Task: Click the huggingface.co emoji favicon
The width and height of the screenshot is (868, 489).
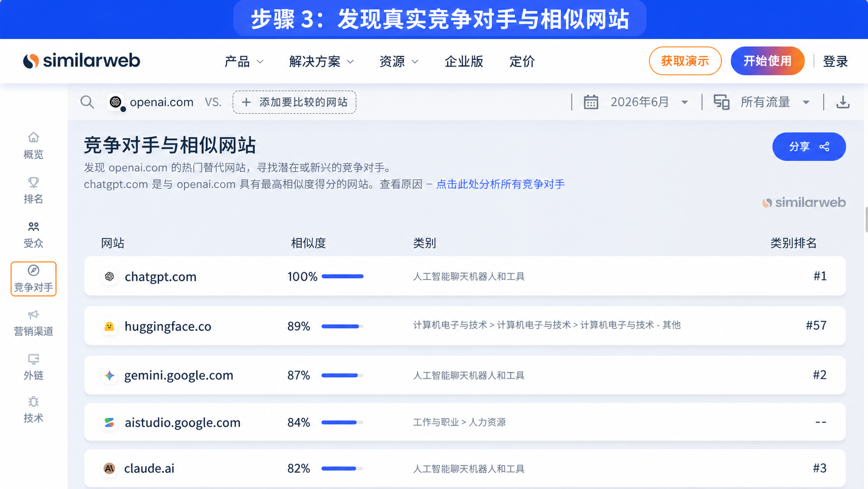Action: [110, 326]
